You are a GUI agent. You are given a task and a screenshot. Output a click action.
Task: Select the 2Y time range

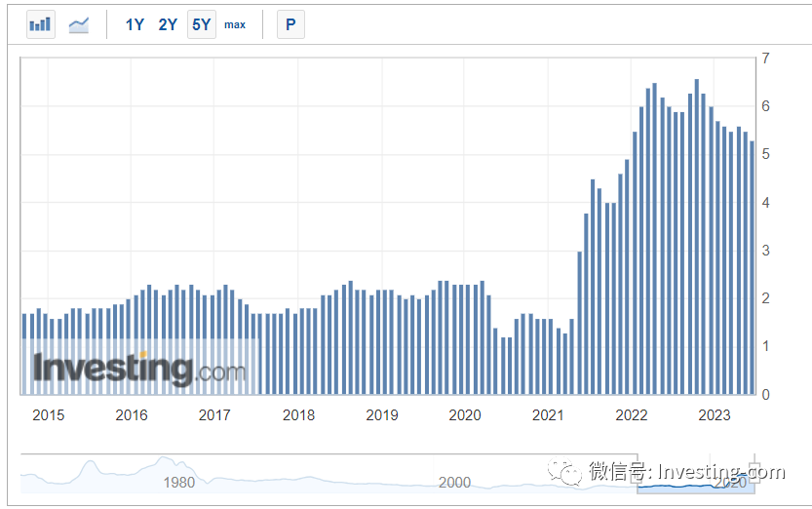coord(168,24)
